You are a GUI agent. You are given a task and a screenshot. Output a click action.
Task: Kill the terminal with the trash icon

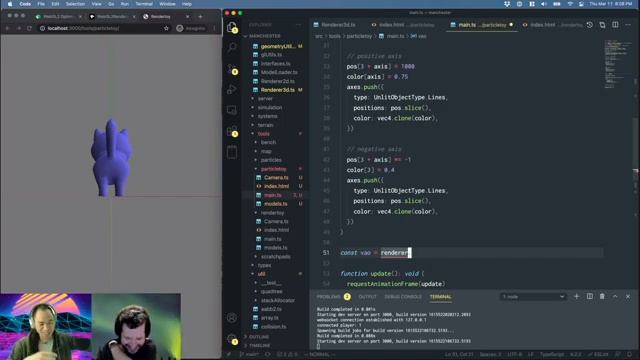point(602,297)
